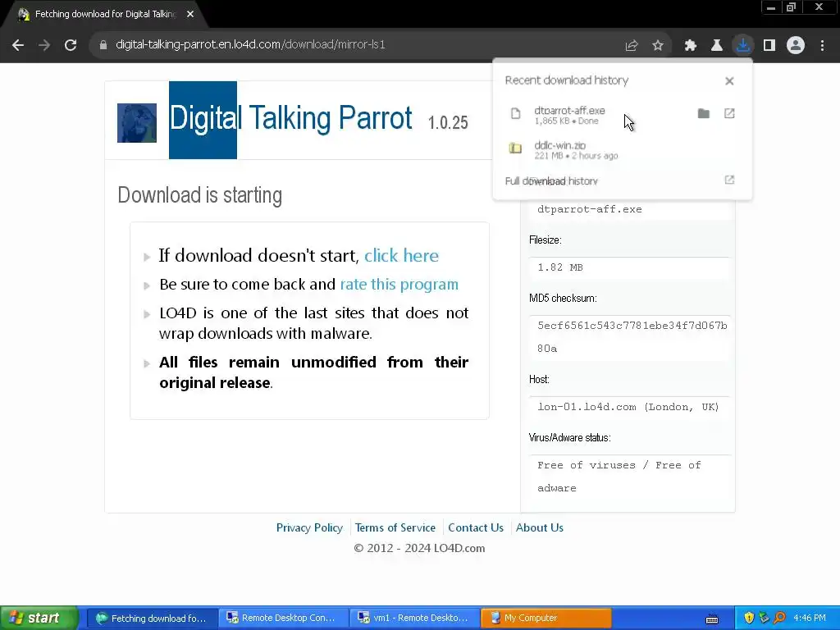Reload the current page
Image resolution: width=840 pixels, height=630 pixels.
pos(71,45)
